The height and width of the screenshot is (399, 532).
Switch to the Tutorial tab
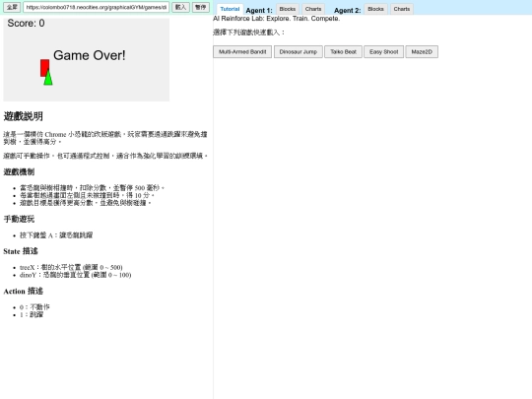coord(230,9)
